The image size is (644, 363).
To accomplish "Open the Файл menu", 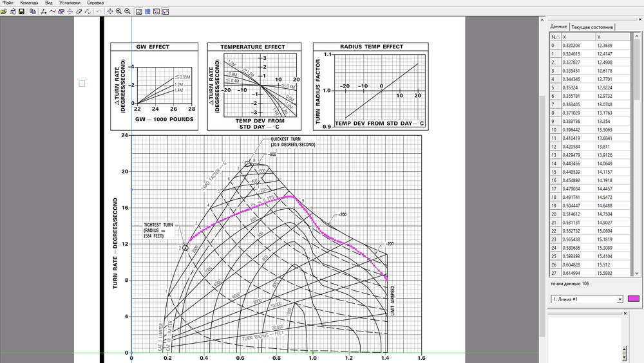I will click(x=8, y=3).
